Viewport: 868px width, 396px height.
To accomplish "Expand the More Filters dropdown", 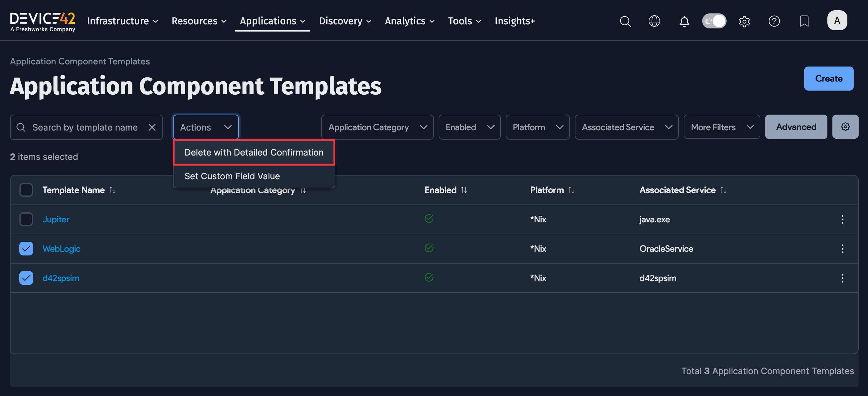I will 722,127.
